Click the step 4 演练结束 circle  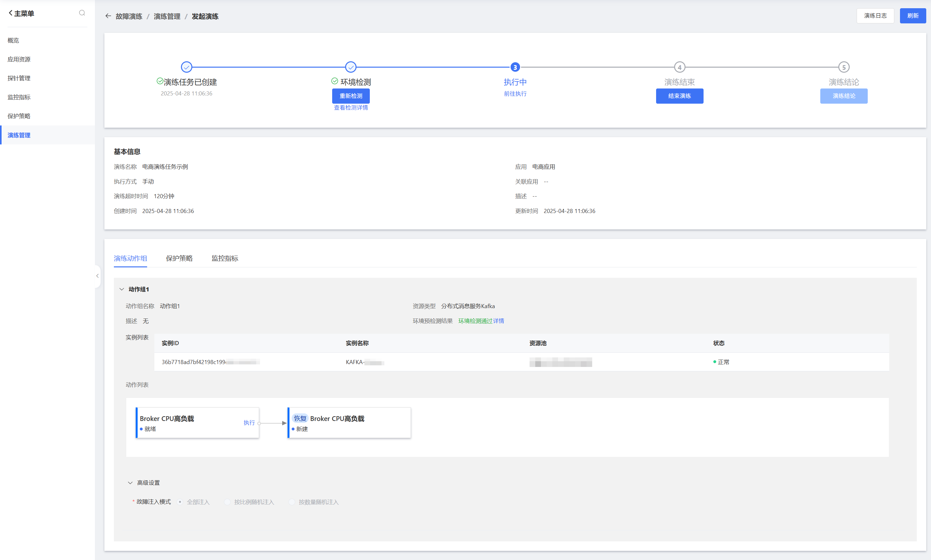coord(680,67)
